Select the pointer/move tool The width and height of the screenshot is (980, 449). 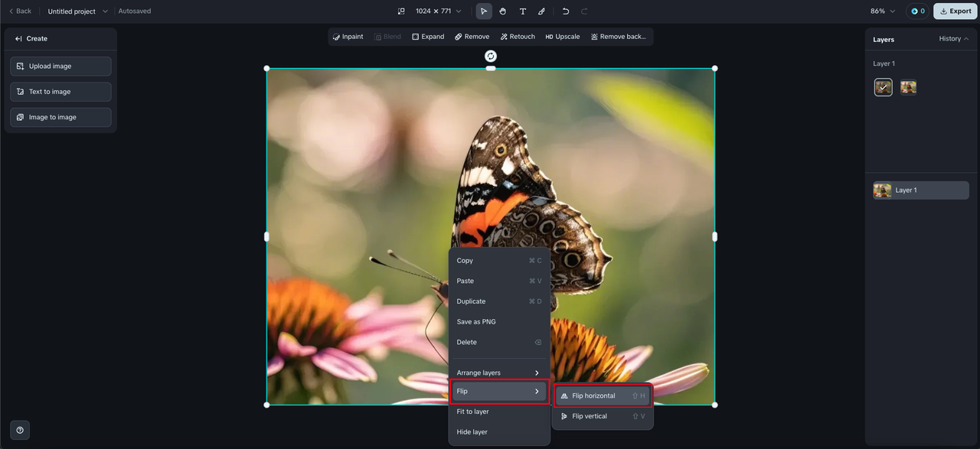484,11
